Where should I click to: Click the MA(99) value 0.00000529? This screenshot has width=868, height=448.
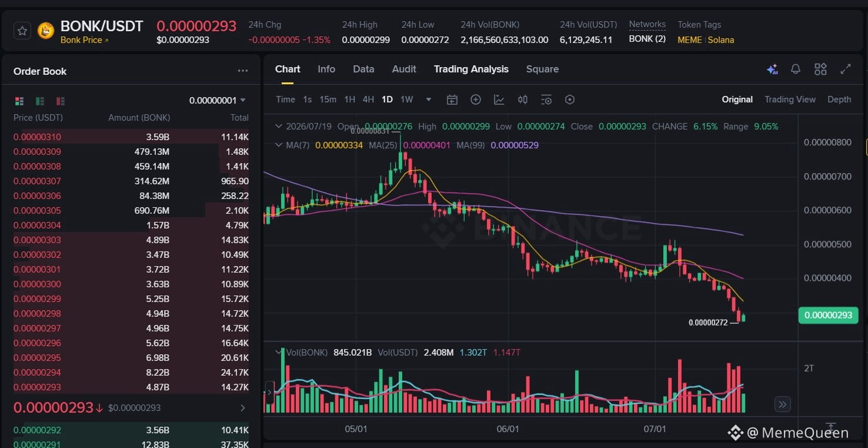[515, 145]
